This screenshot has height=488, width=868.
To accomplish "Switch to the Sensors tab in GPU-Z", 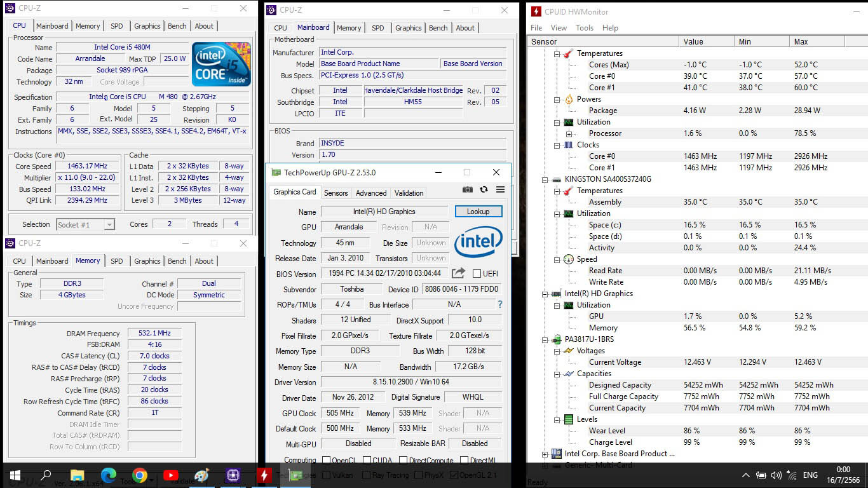I will pos(336,193).
